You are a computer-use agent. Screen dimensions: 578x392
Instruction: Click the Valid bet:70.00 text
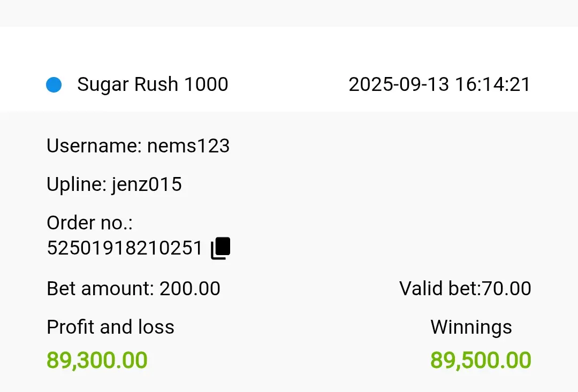click(x=465, y=288)
